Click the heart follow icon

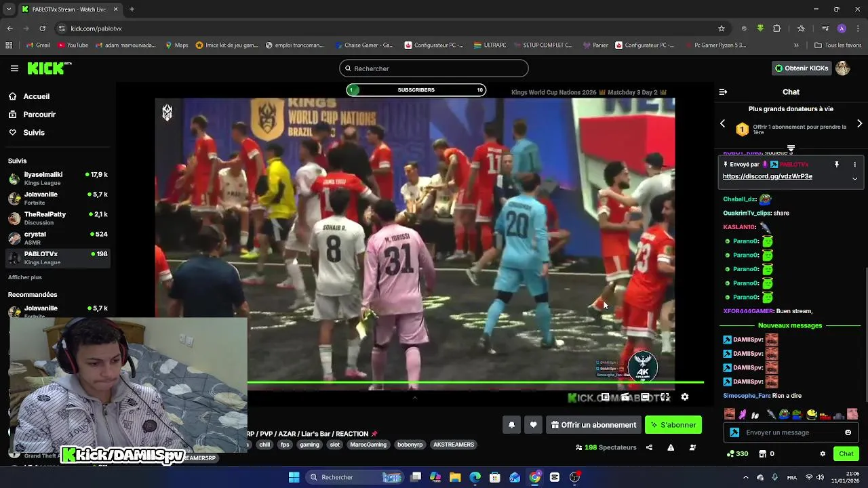534,425
